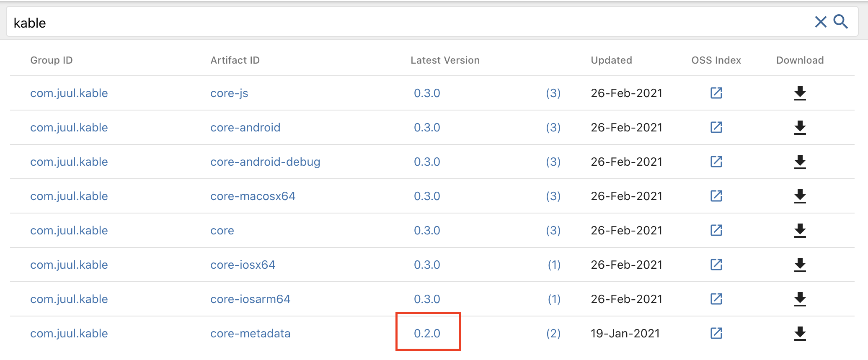Click the search magnifier icon
This screenshot has height=360, width=868.
(x=841, y=22)
